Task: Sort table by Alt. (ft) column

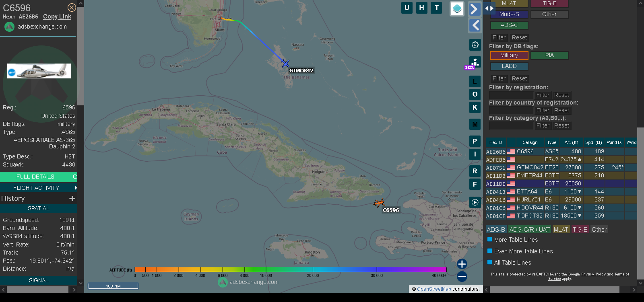Action: pyautogui.click(x=571, y=142)
